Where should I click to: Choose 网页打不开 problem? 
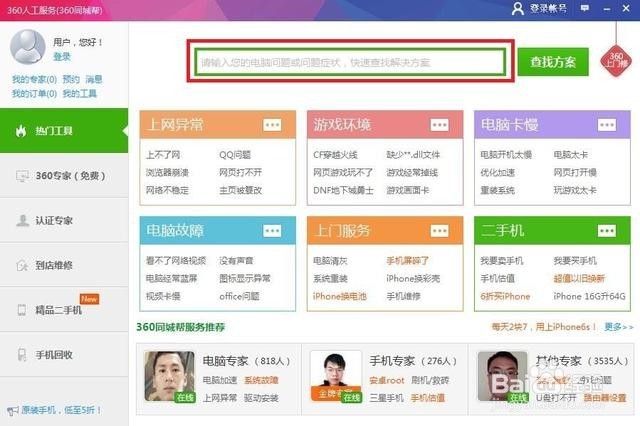click(241, 173)
